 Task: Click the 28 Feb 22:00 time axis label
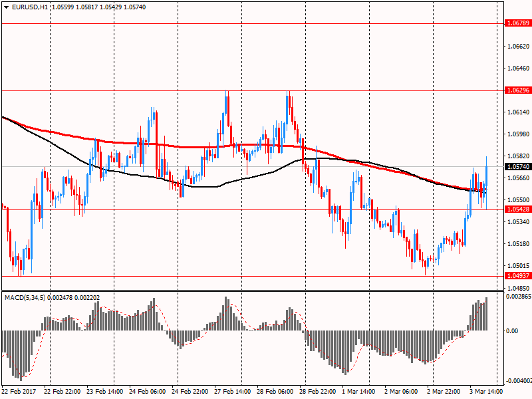click(318, 392)
